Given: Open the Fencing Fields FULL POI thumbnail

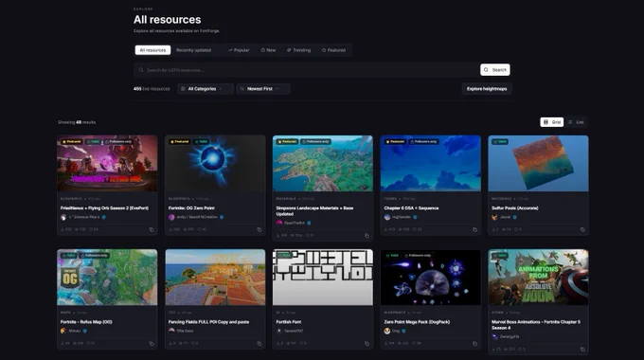Looking at the screenshot, I should coord(215,278).
